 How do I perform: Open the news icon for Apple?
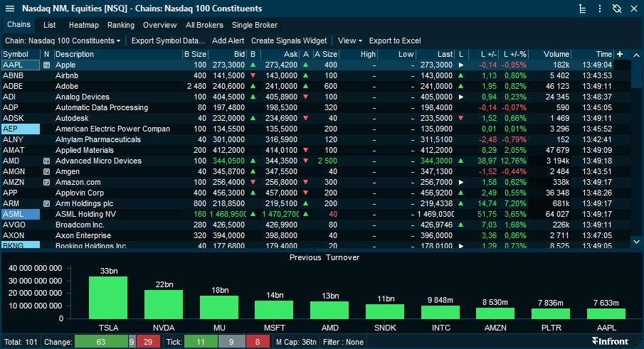[x=46, y=65]
